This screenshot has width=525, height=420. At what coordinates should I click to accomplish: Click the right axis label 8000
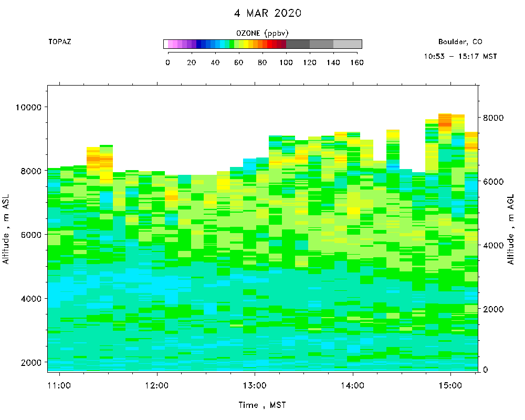coord(493,118)
